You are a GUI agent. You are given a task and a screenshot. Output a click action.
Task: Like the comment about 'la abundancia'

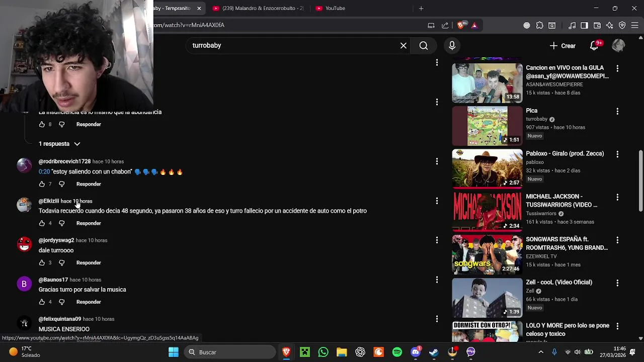[x=42, y=124]
